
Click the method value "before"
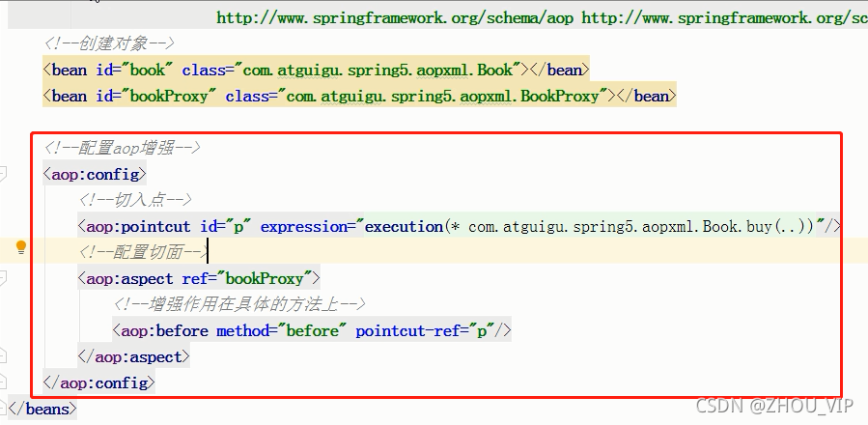point(313,330)
